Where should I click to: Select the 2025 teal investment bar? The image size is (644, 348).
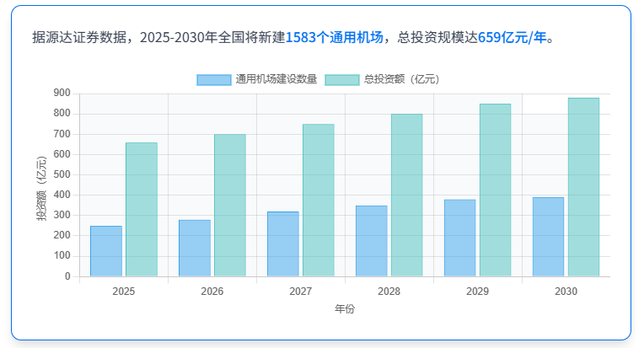tap(142, 209)
